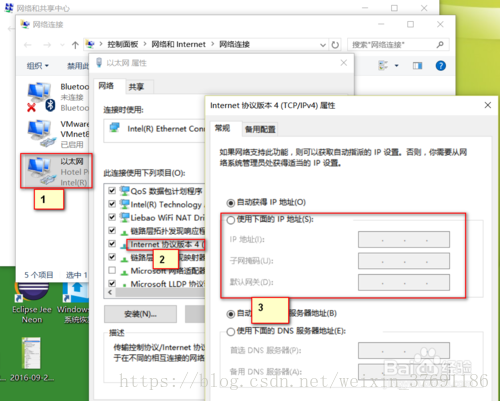
Task: Uncheck the QoS 数据包计划程序 checkbox
Action: pos(112,191)
